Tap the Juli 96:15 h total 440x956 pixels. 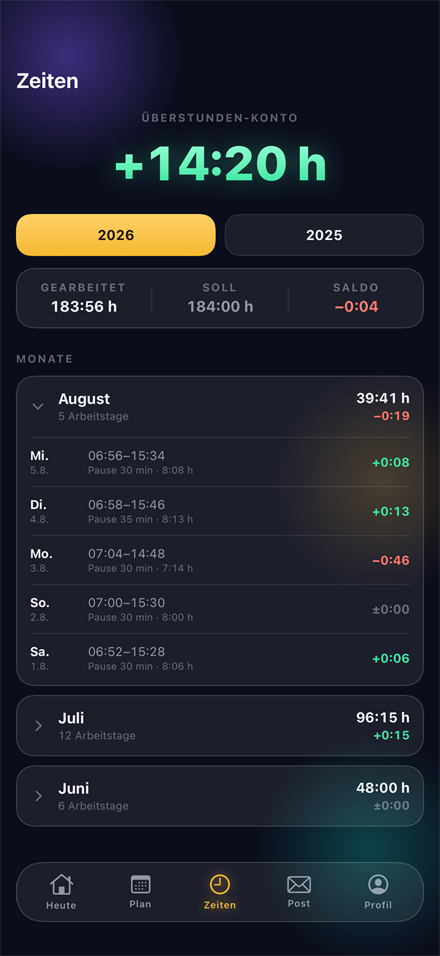(383, 718)
